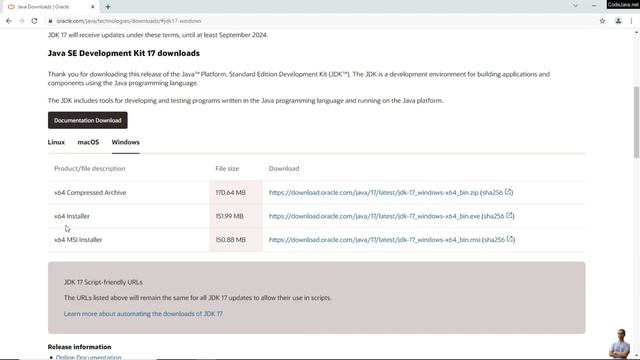Close the Java Downloads tab
The height and width of the screenshot is (360, 640).
pos(93,7)
